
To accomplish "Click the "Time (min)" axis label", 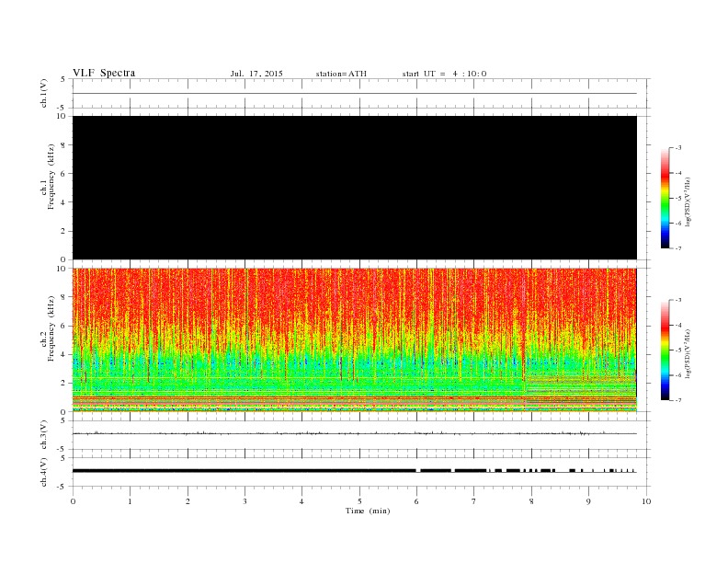I will click(368, 511).
